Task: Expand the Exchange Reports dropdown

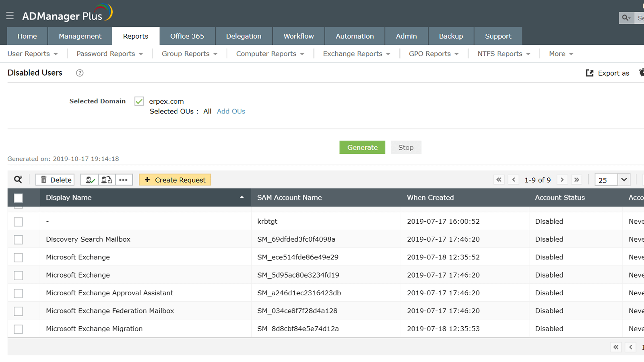Action: 356,54
